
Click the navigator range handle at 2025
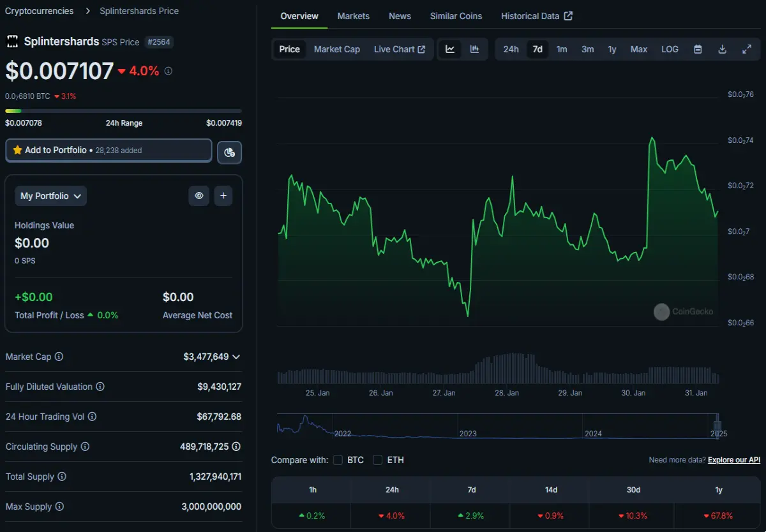(717, 425)
